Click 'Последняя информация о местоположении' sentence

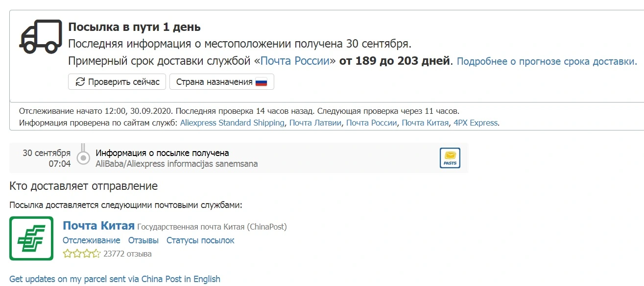coord(240,44)
